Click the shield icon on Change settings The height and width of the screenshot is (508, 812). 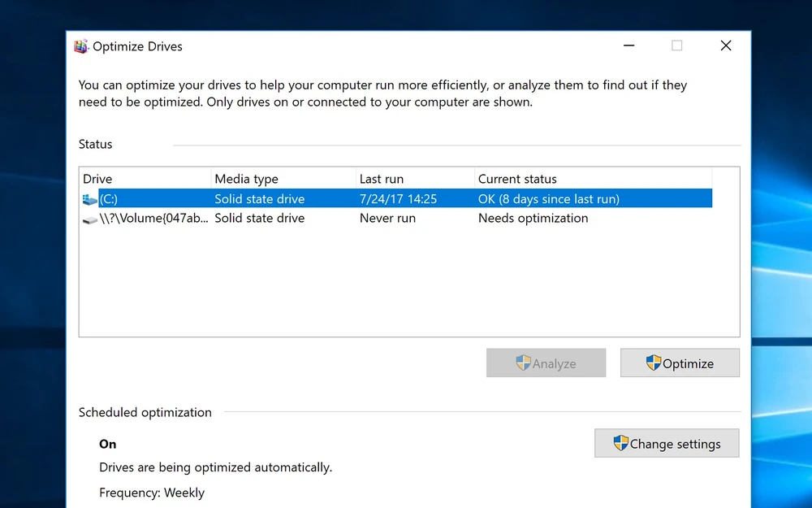click(620, 443)
